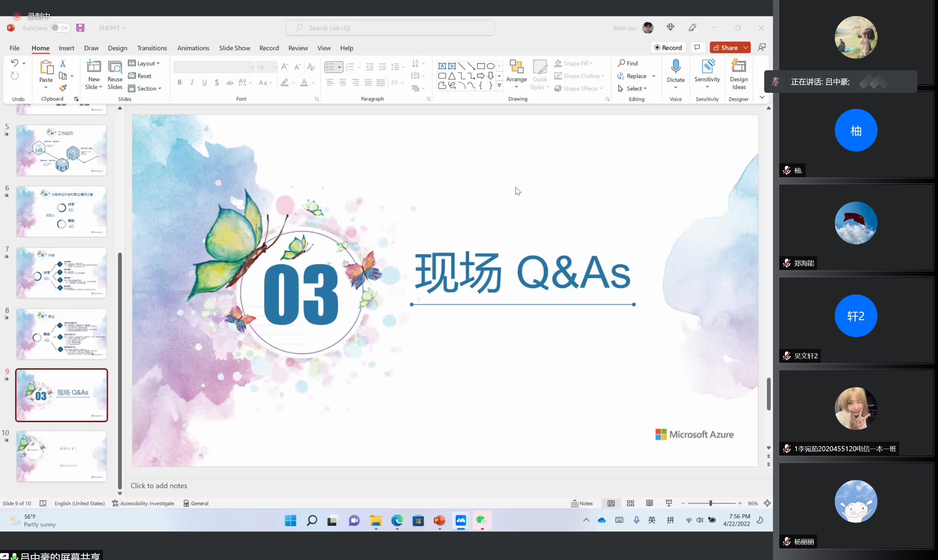
Task: Click the Replace button
Action: 632,76
